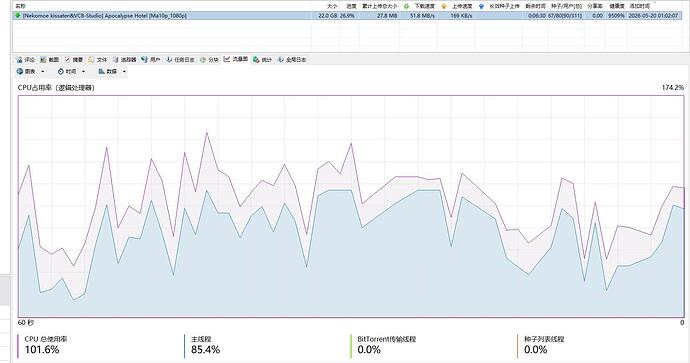Sort by the 进度 (progress) column header
690x363 pixels.
351,6
